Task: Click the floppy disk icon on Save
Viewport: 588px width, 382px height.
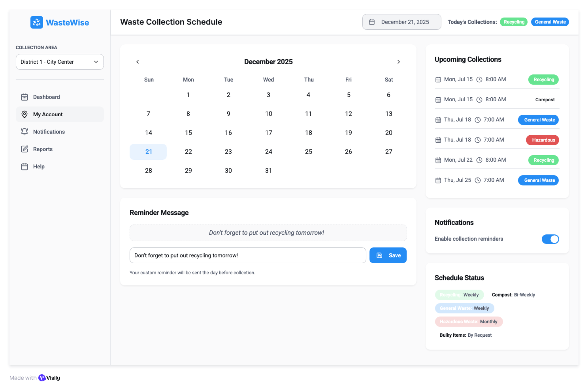Action: (379, 255)
